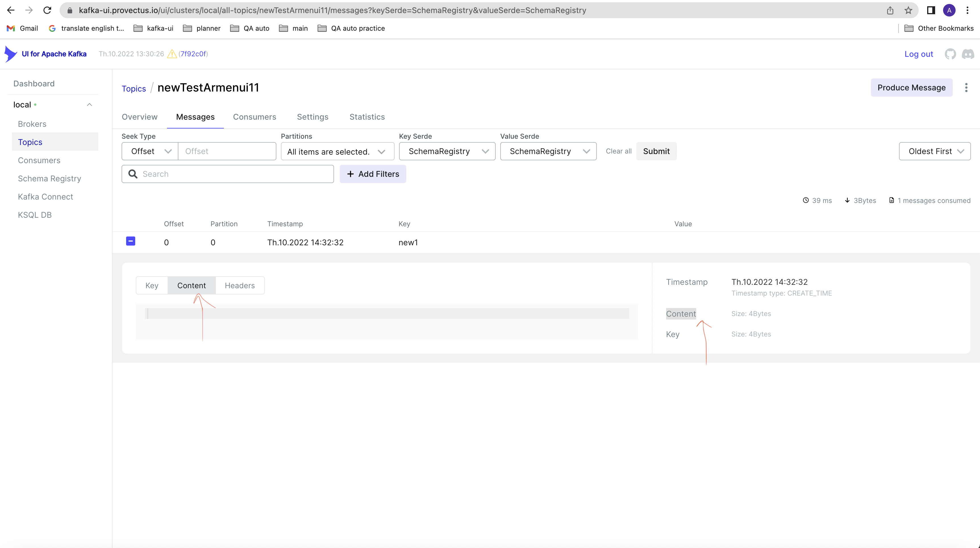The height and width of the screenshot is (548, 980).
Task: Click the UI for Apache Kafka logo
Action: (x=11, y=54)
